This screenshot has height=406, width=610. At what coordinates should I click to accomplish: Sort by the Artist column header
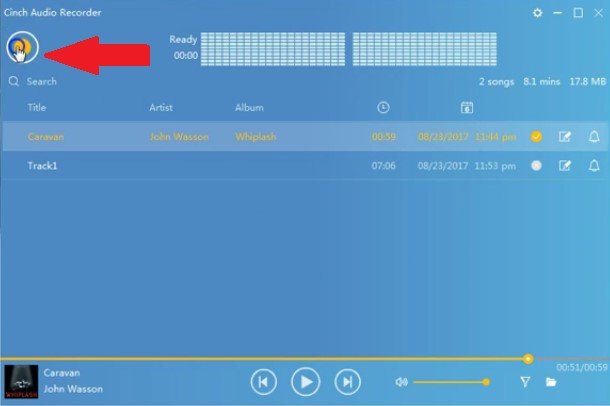coord(161,107)
